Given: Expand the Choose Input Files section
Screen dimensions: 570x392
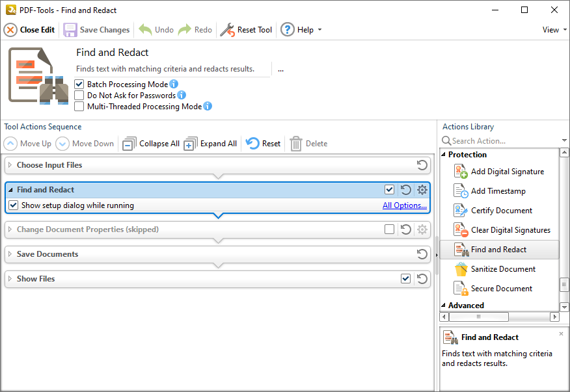Looking at the screenshot, I should (10, 165).
